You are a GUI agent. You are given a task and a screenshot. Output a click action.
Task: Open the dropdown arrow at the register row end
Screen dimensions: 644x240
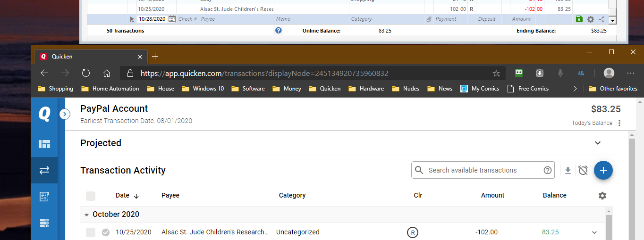coord(612,20)
